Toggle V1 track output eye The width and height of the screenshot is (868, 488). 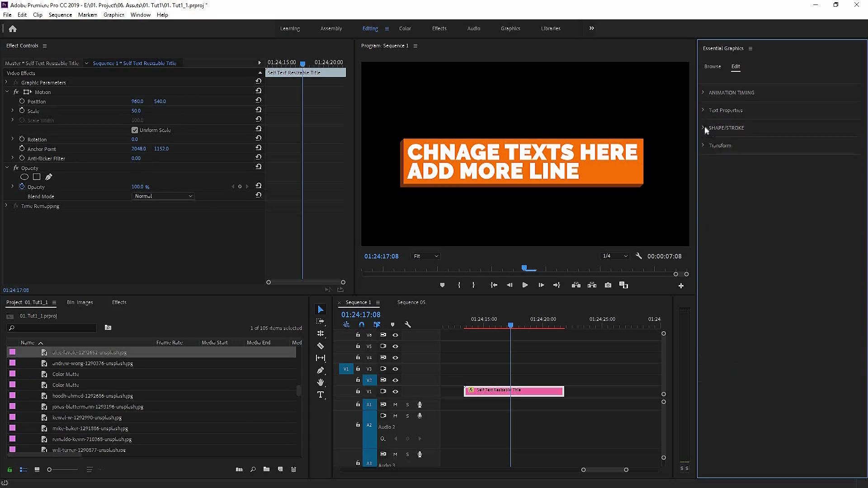tap(395, 391)
